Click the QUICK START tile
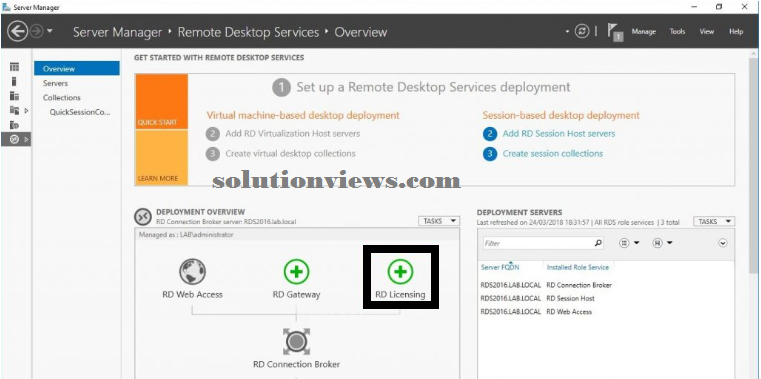 click(162, 101)
